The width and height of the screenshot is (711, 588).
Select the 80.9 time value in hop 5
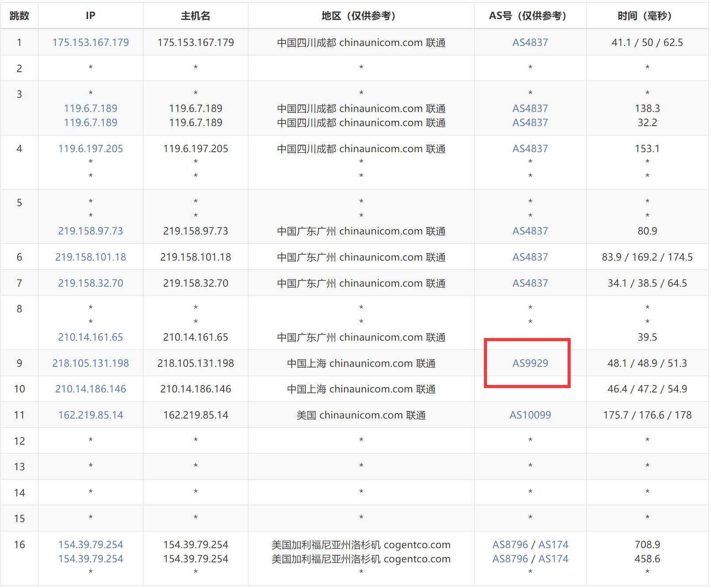point(647,231)
